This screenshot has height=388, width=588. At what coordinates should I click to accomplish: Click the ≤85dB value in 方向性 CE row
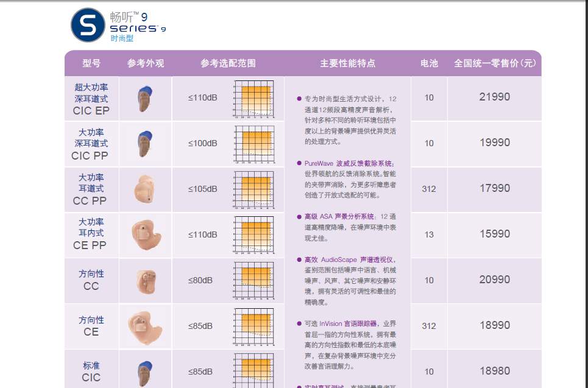(x=200, y=326)
